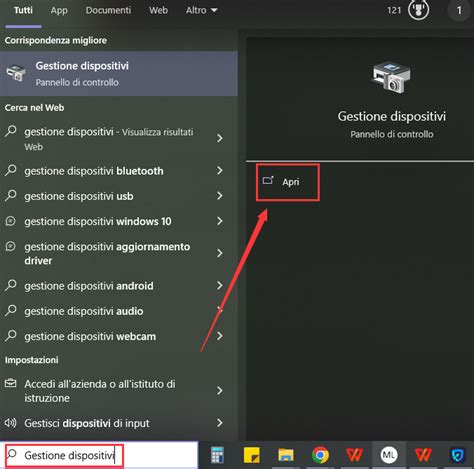
Task: Launch Google Chrome from the taskbar
Action: [320, 455]
